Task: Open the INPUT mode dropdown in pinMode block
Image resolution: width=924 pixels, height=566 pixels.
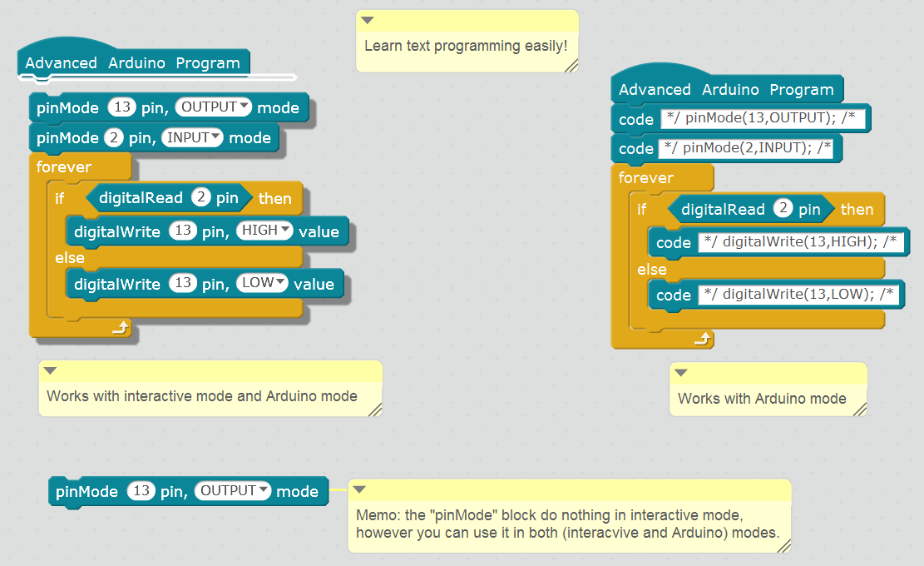Action: pyautogui.click(x=215, y=137)
